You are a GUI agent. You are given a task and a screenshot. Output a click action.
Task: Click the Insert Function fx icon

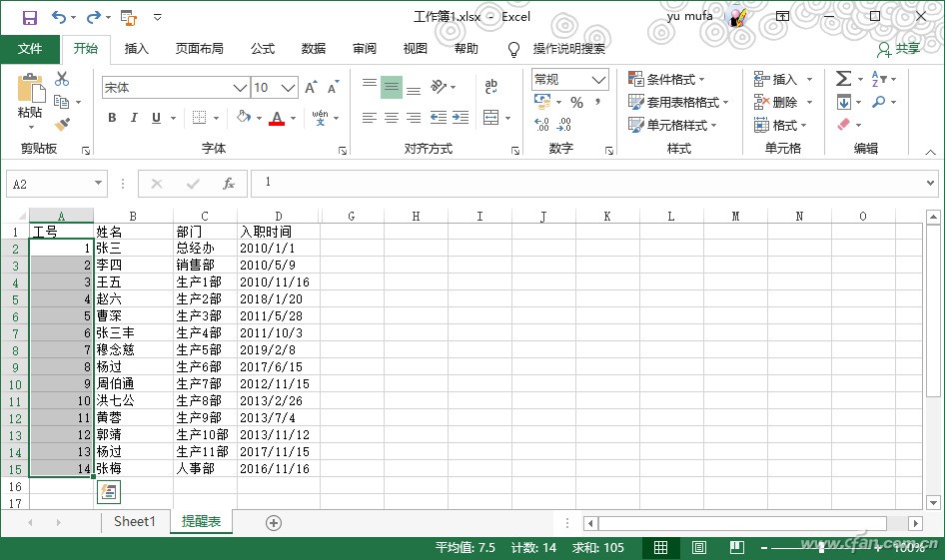click(x=229, y=184)
